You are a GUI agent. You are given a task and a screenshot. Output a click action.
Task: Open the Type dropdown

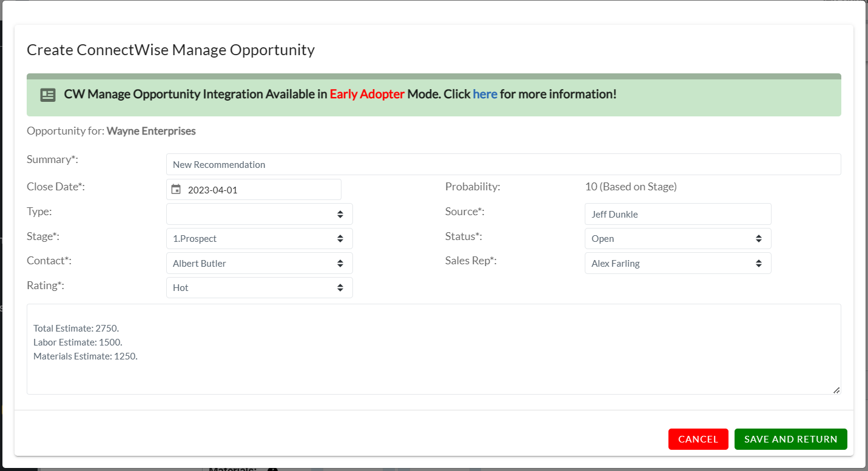pos(260,214)
